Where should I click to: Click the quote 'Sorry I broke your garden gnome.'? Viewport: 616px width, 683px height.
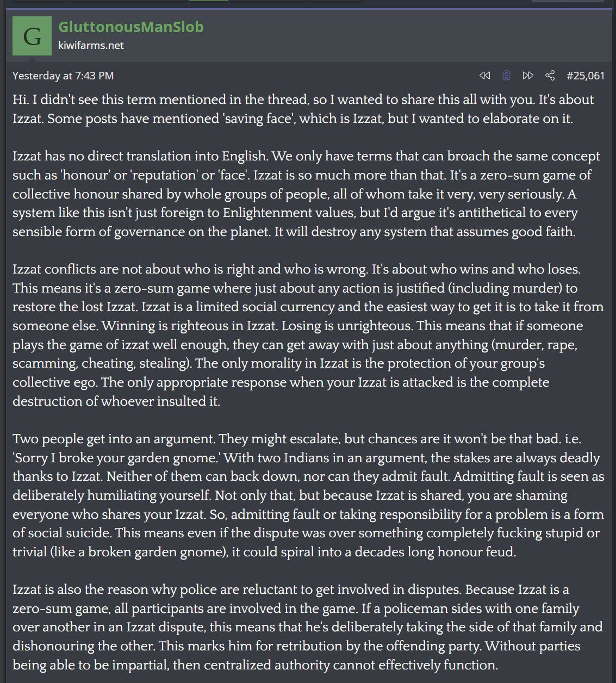pyautogui.click(x=116, y=458)
